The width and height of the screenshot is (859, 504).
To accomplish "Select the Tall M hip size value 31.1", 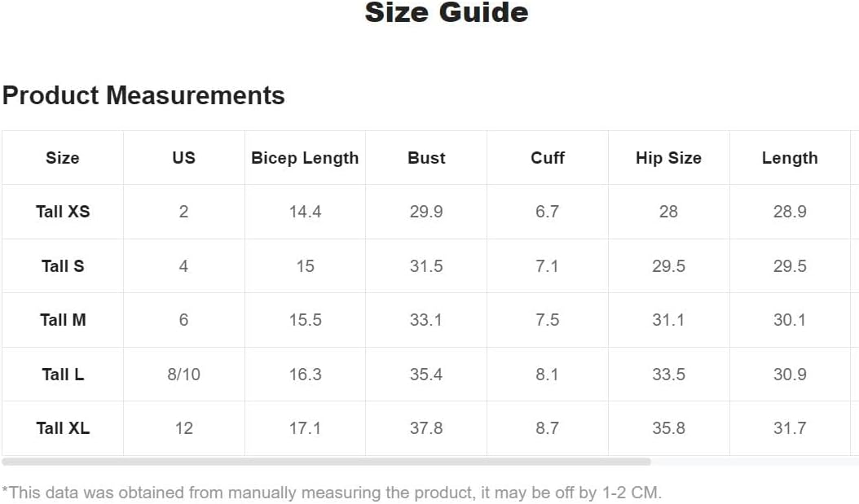I will point(668,320).
